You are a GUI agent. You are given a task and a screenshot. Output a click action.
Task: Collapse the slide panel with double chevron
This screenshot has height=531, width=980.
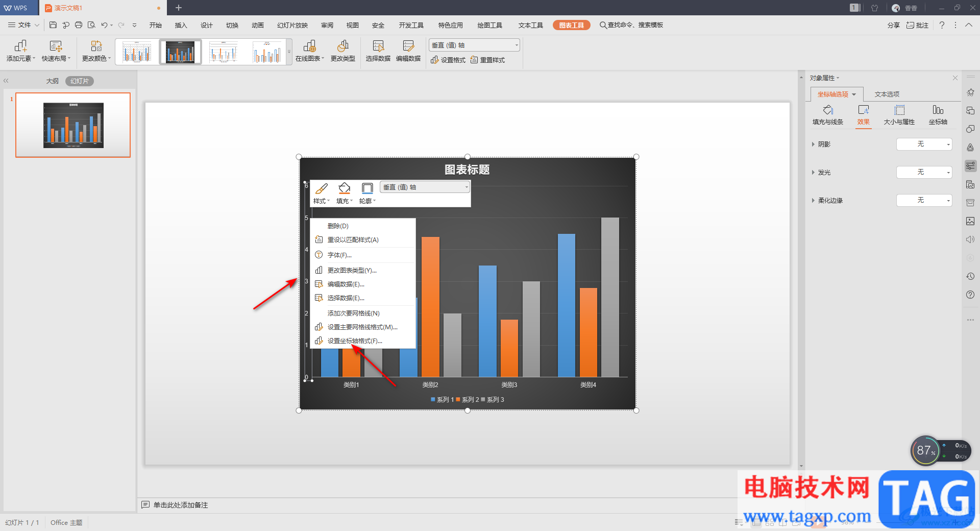6,81
